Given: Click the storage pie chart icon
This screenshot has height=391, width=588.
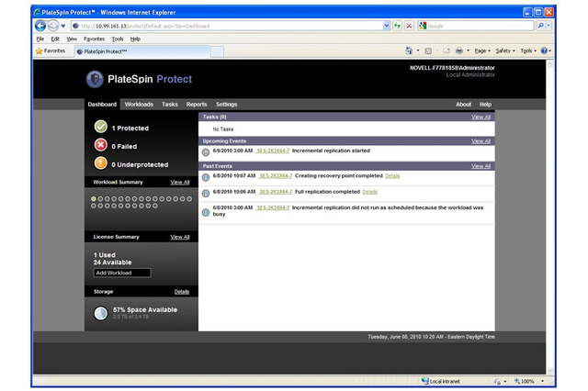Looking at the screenshot, I should pyautogui.click(x=100, y=313).
